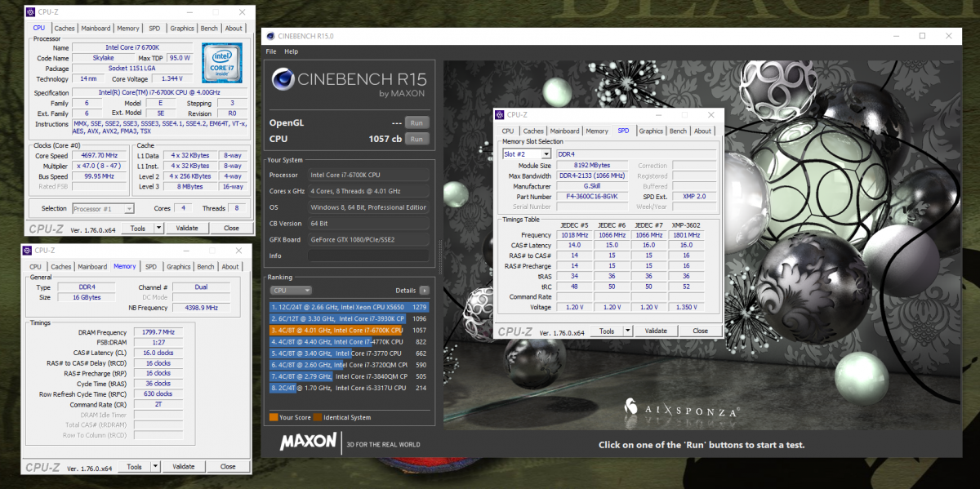Click the Manufacturer value G.Skill

tap(592, 186)
